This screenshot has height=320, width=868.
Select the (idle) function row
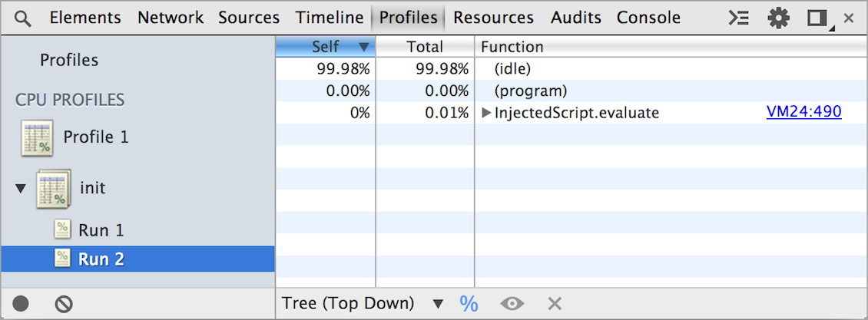(x=512, y=69)
